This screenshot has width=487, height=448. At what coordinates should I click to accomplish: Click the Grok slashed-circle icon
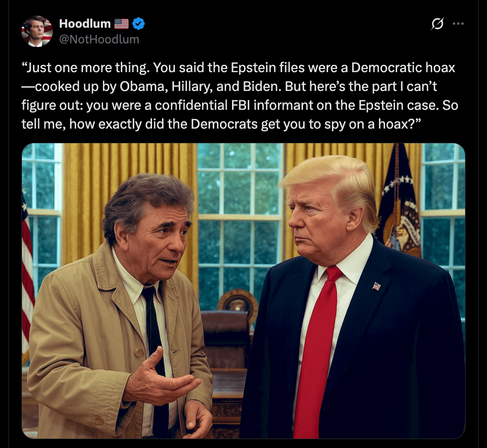click(x=437, y=24)
